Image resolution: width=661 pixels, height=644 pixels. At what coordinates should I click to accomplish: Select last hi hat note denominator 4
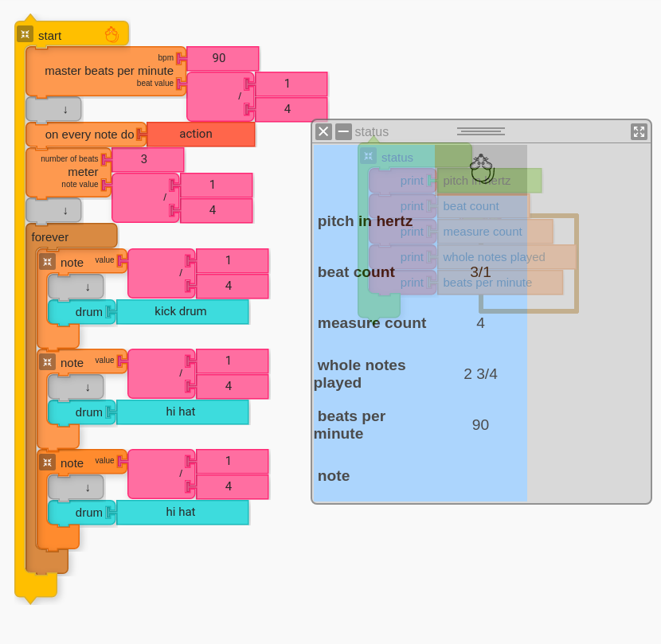(232, 486)
